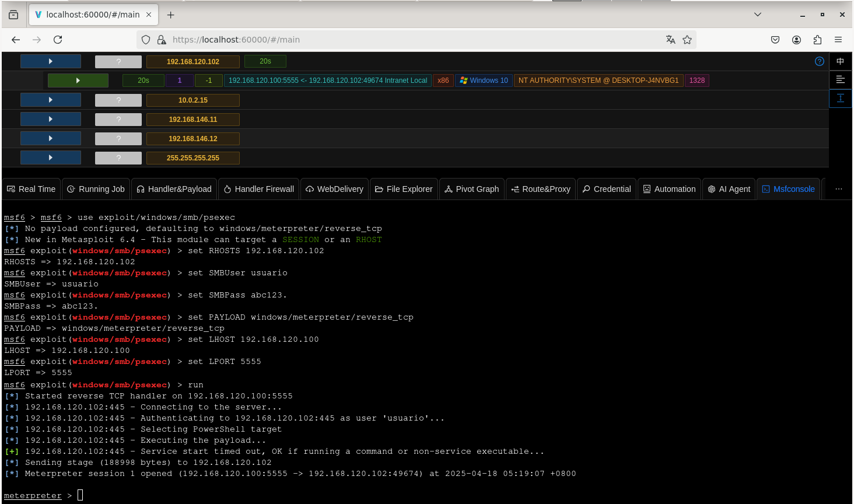Click the session ID '1' tag

180,80
